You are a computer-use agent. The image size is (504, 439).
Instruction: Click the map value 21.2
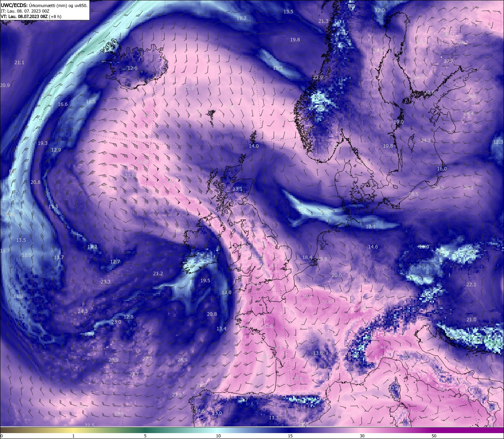tap(158, 274)
